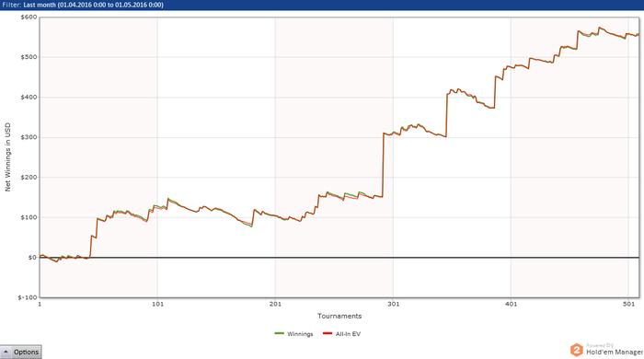Viewport: 644px width, 359px height.
Task: Click the $0 y-axis label
Action: [32, 258]
